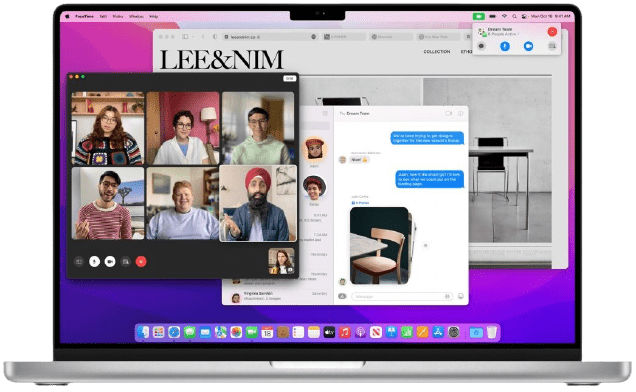Toggle microphone in Dream Team notification panel

505,46
